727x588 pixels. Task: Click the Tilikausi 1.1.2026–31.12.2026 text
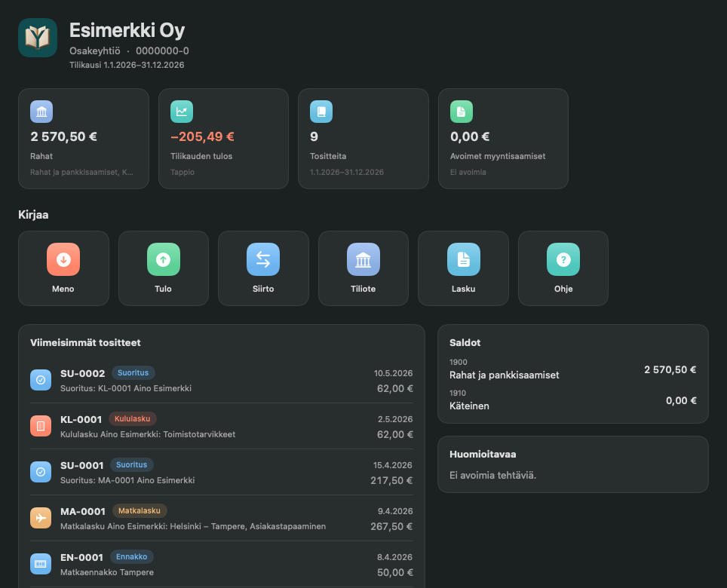pos(127,65)
